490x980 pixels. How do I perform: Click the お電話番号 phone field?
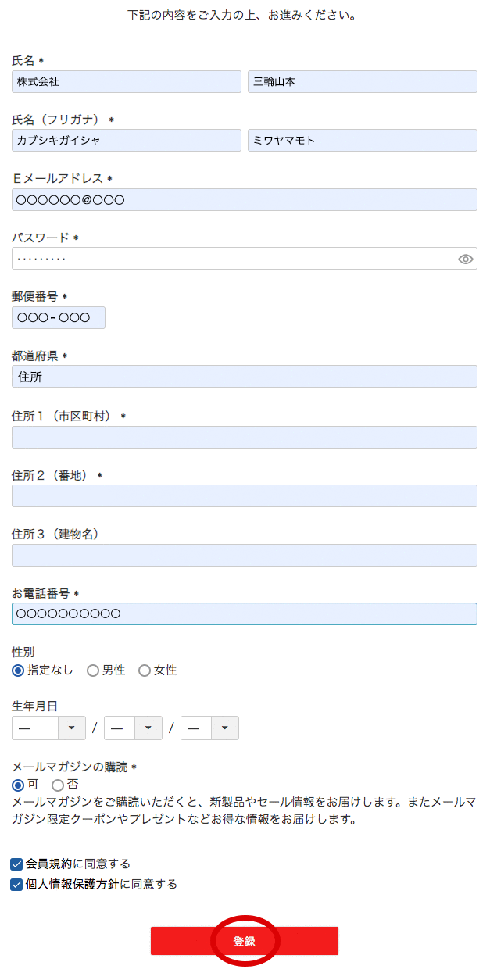pos(245,613)
